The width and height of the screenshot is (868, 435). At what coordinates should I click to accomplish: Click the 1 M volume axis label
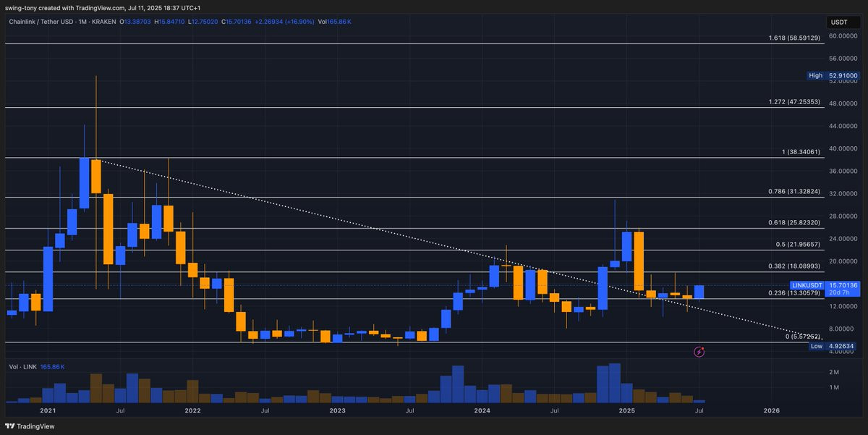coord(833,388)
